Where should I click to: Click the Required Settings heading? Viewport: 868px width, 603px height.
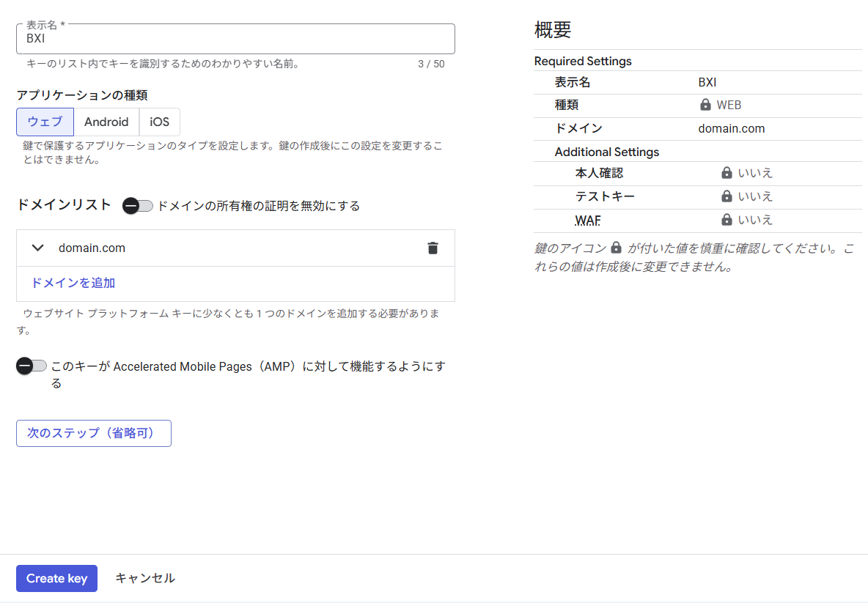click(583, 62)
